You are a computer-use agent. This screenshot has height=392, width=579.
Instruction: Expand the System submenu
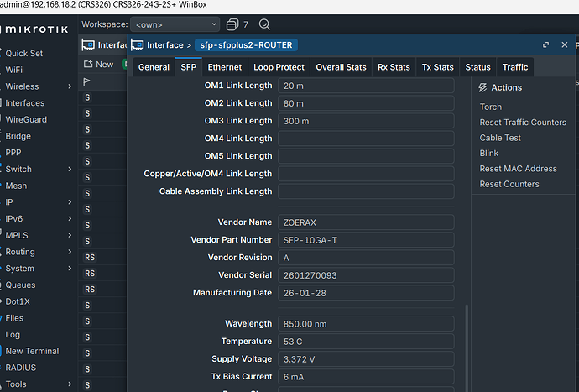(x=70, y=269)
